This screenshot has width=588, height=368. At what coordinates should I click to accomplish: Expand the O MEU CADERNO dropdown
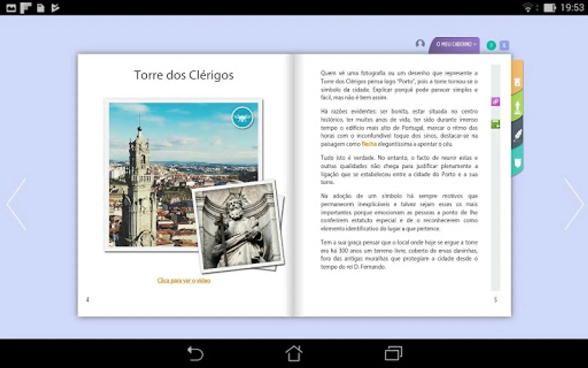pyautogui.click(x=455, y=45)
